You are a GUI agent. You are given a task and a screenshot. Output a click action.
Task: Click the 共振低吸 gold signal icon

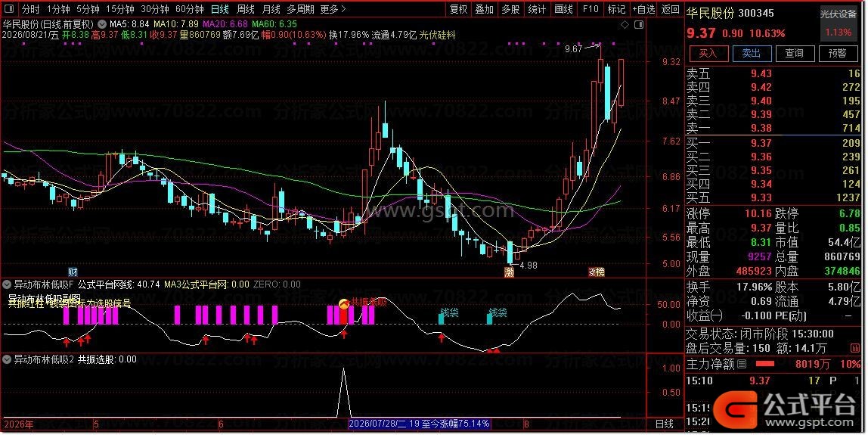point(344,303)
